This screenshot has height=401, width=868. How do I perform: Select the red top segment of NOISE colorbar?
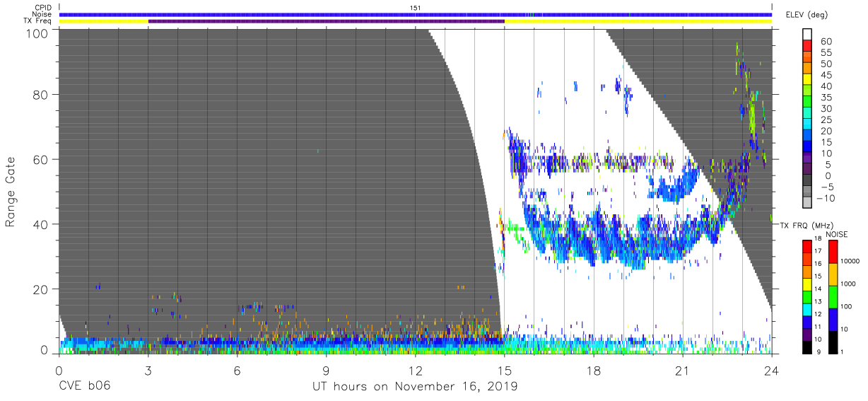click(832, 250)
